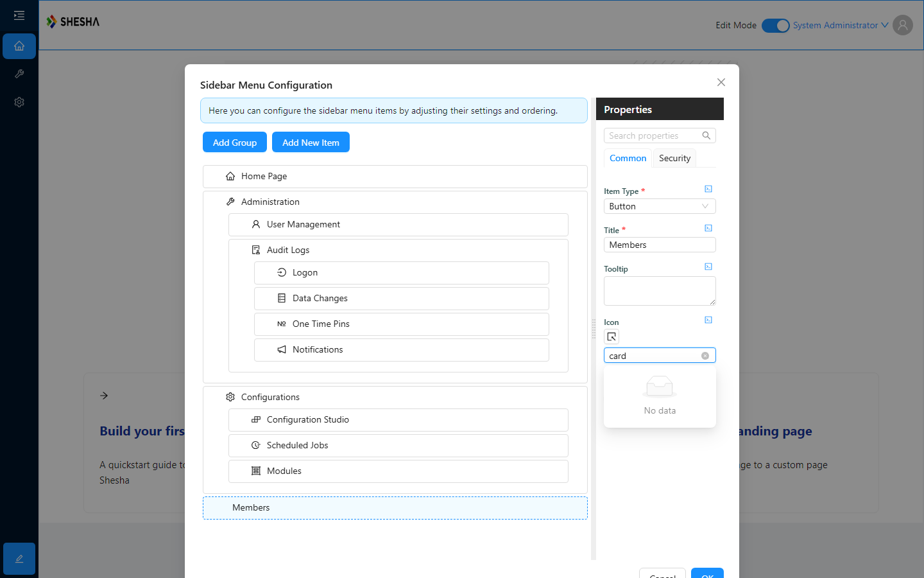Click the Audit Logs icon

[256, 250]
